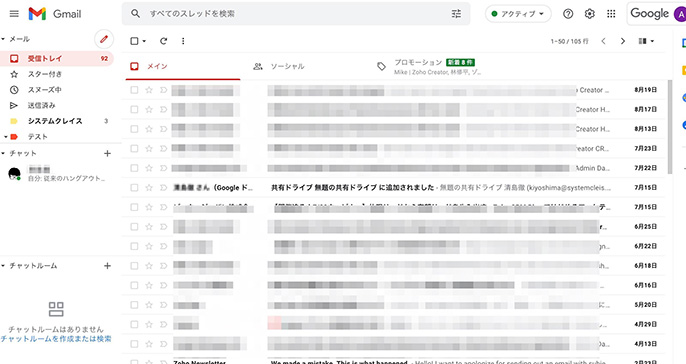Go to newer messages page arrow
Screen dimensions: 686x364
(x=603, y=41)
